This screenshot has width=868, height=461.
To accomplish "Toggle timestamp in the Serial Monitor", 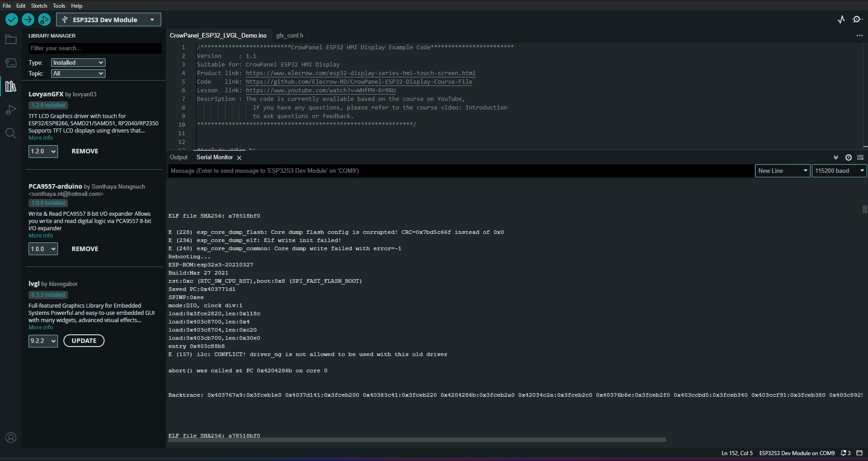I will tap(849, 157).
